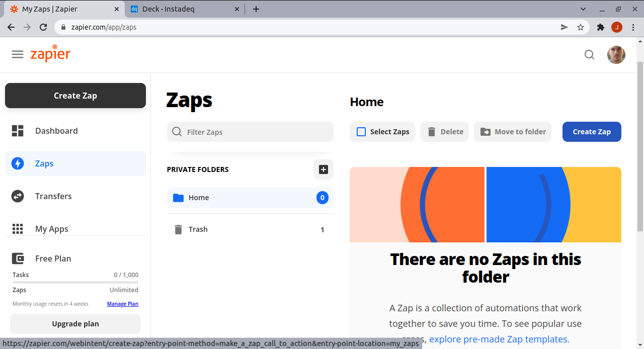Viewport: 644px width, 349px height.
Task: Click the Home folder count badge
Action: coord(323,198)
